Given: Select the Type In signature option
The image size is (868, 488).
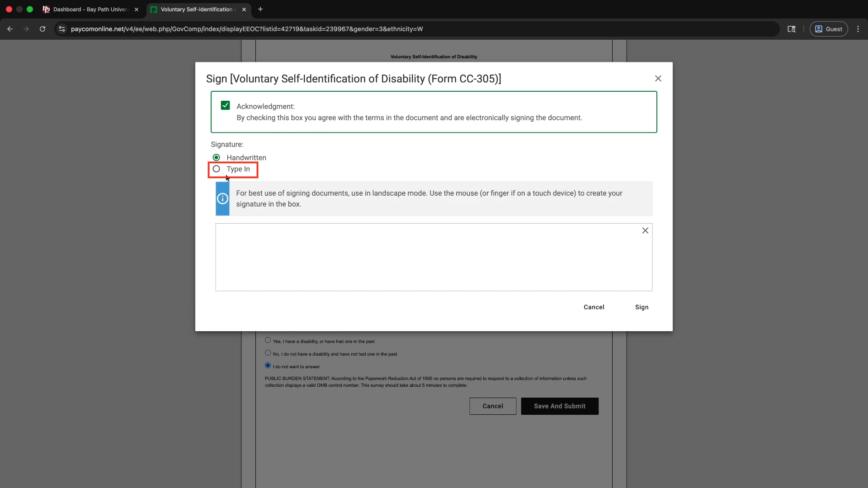Looking at the screenshot, I should [217, 169].
